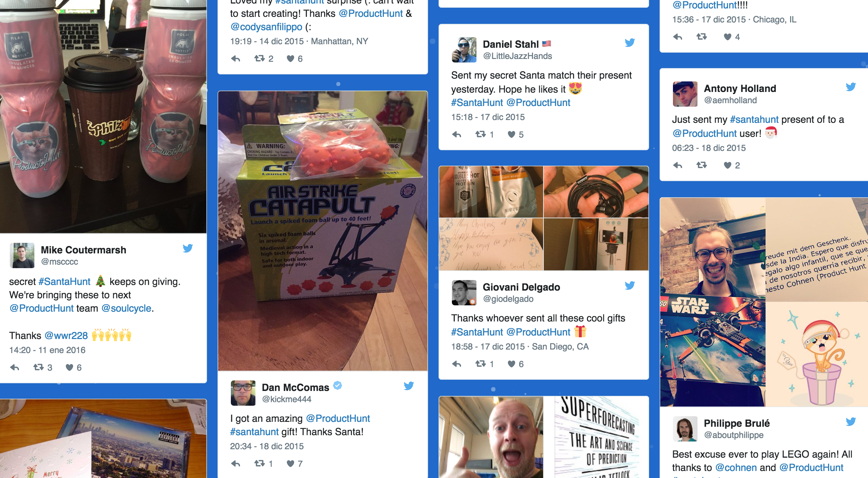Open Twitter bird on Dan McComas's tweet
The height and width of the screenshot is (478, 868).
pyautogui.click(x=409, y=386)
